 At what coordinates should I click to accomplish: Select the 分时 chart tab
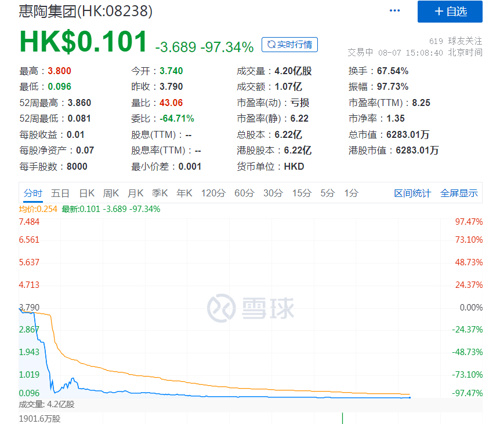click(33, 193)
